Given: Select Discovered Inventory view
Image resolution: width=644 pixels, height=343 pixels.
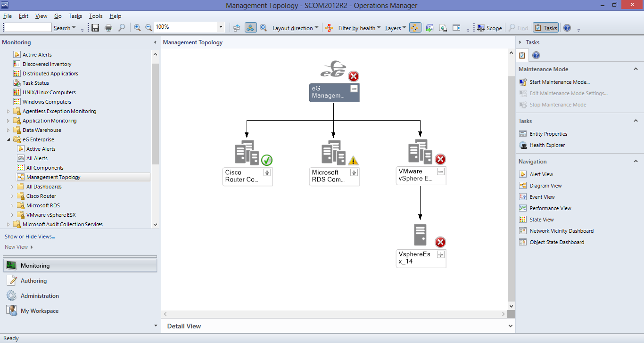Looking at the screenshot, I should [x=47, y=64].
